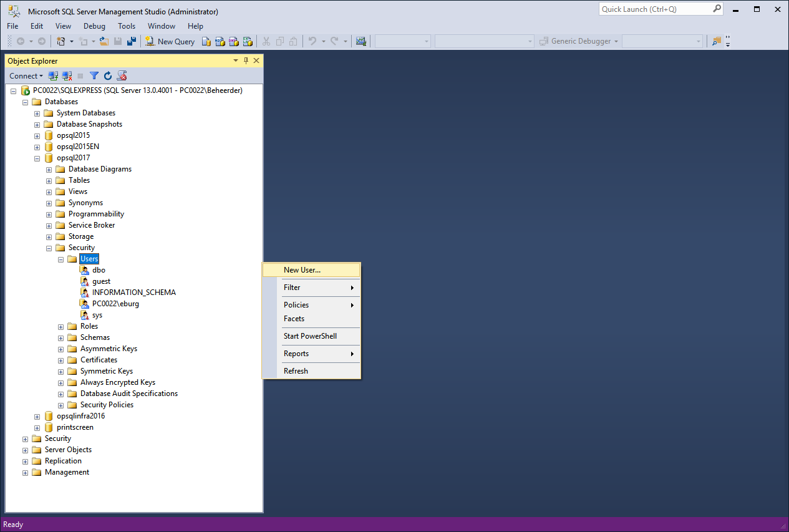Click the Database Engine Query icon

[x=206, y=41]
